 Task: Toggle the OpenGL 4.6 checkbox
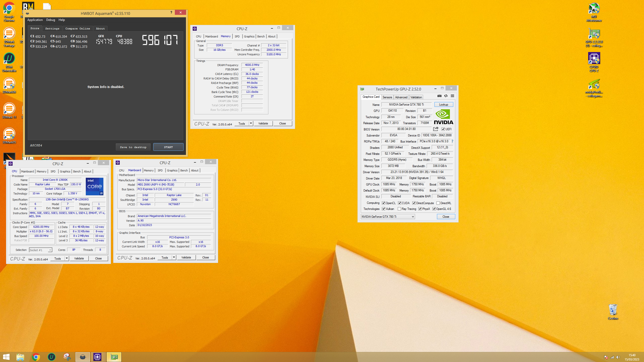click(434, 209)
